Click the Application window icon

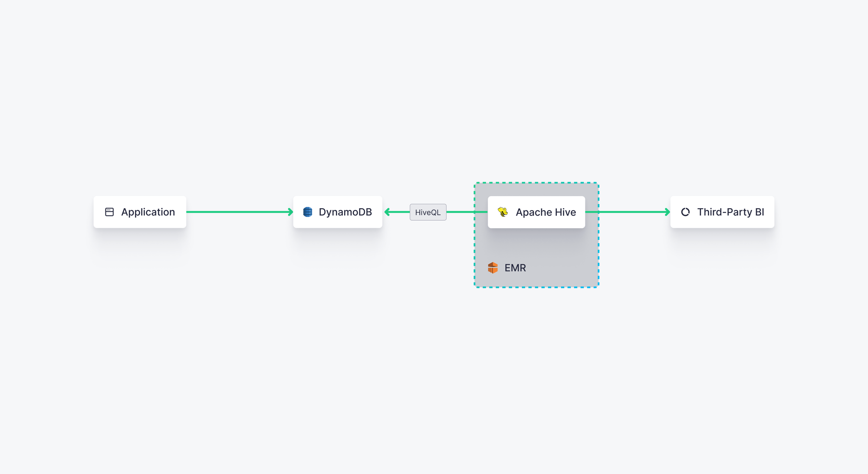coord(109,212)
